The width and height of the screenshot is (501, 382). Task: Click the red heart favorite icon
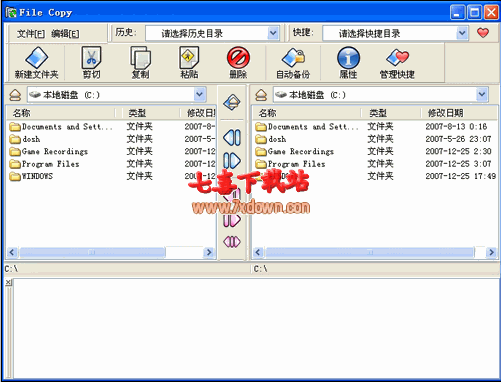coord(483,33)
